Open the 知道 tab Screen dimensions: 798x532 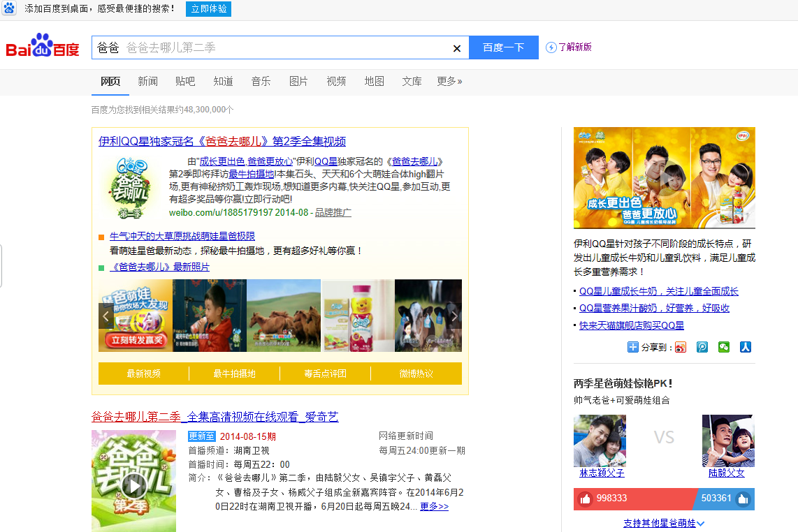coord(223,82)
